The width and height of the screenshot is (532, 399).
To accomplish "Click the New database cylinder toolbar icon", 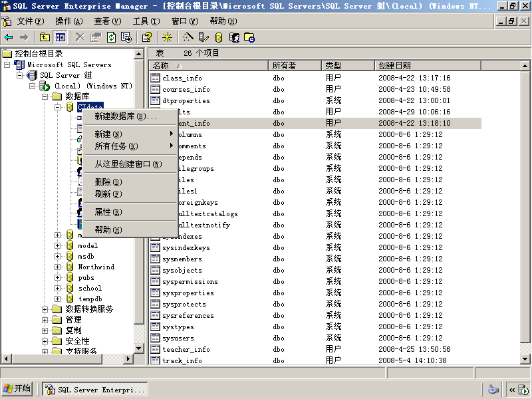I will point(219,37).
